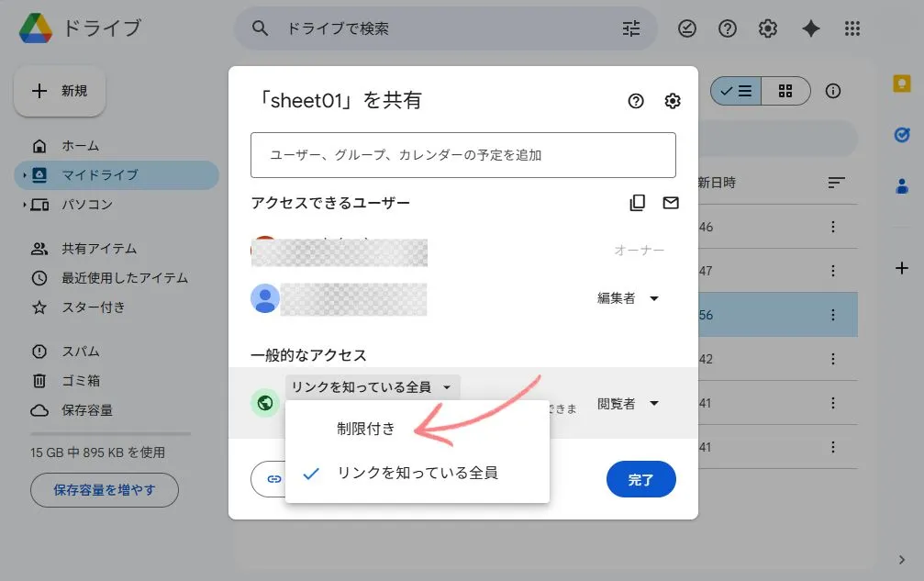Open 閲覧者 role dropdown
The width and height of the screenshot is (924, 581).
point(628,404)
